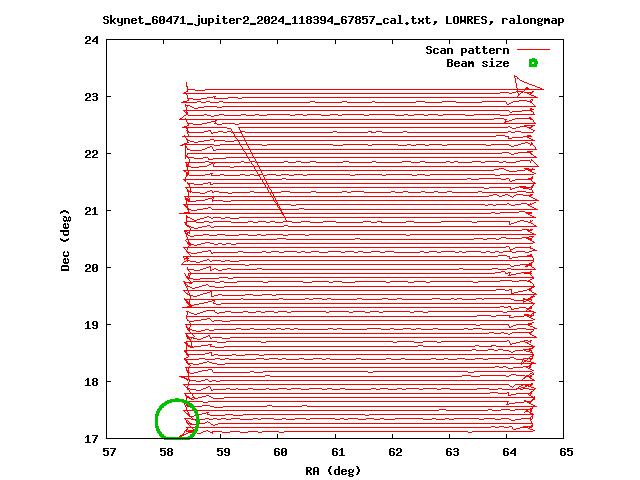Click the 'Scan pattern' legend label
This screenshot has width=640, height=480.
(x=467, y=50)
